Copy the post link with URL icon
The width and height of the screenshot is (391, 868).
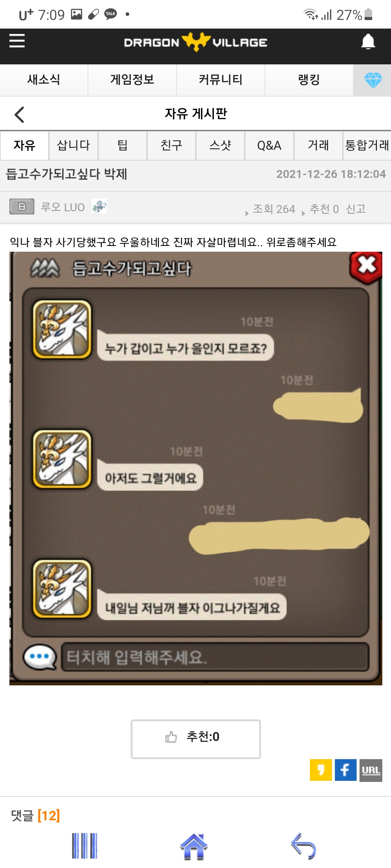point(371,770)
